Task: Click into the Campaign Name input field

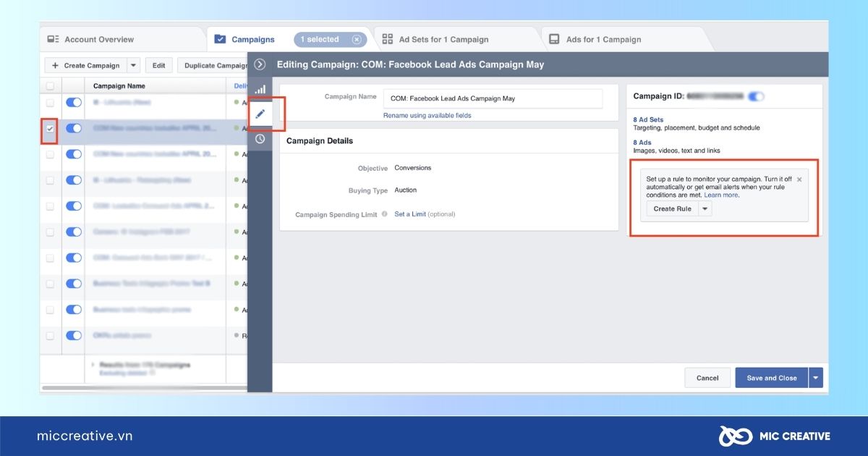Action: pyautogui.click(x=493, y=98)
